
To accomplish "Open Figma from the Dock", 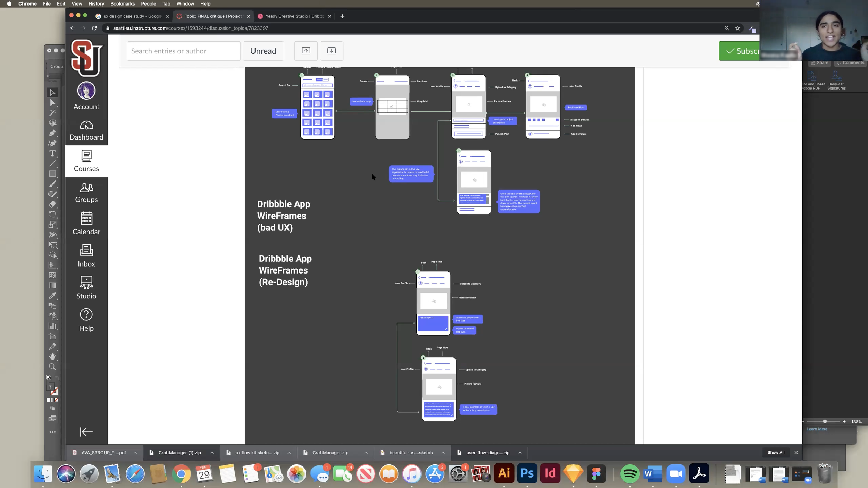I will (x=596, y=473).
